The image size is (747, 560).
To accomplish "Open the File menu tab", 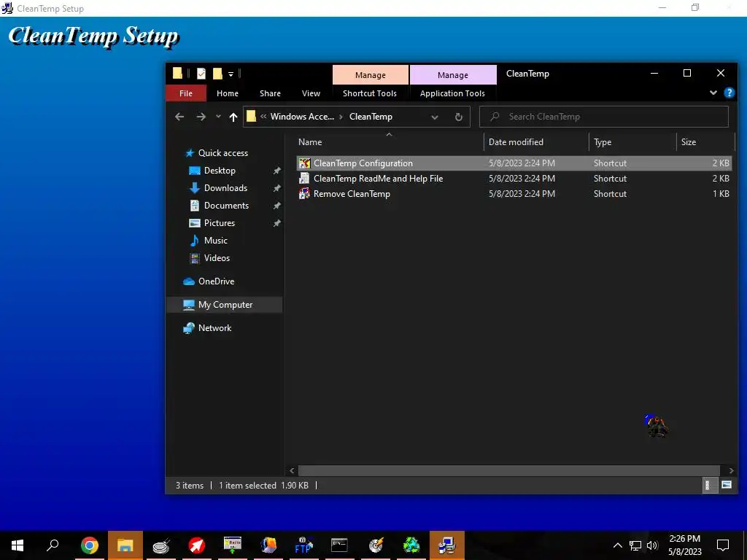I will pos(186,93).
